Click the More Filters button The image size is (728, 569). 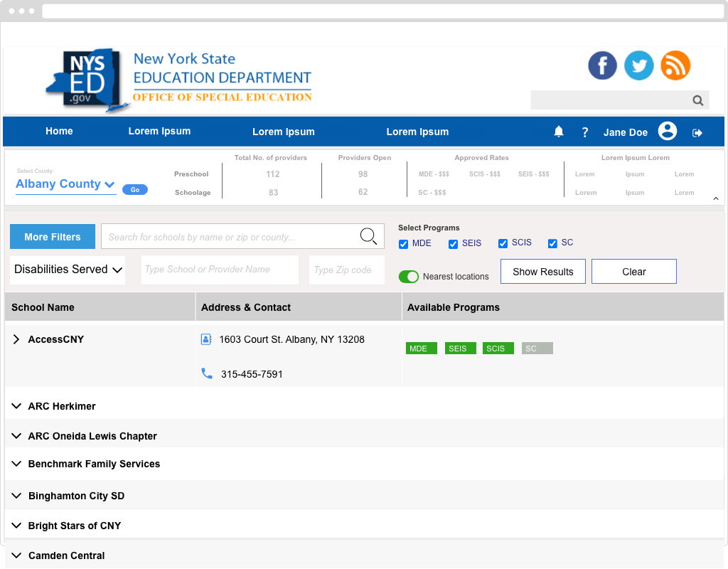(x=53, y=237)
